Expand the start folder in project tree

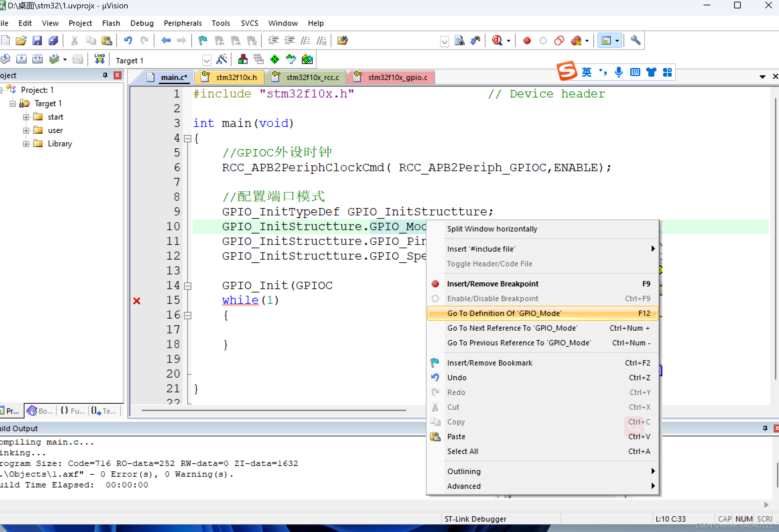click(x=26, y=117)
